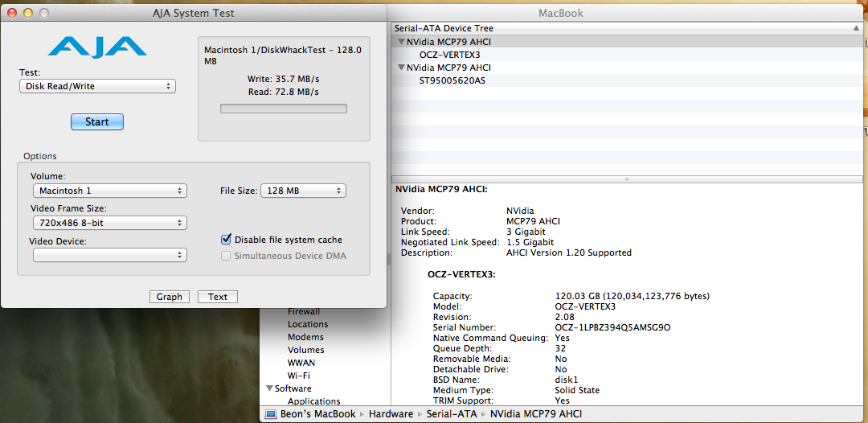The height and width of the screenshot is (423, 868).
Task: Click the capacity value 120.03 GB
Action: coord(633,296)
